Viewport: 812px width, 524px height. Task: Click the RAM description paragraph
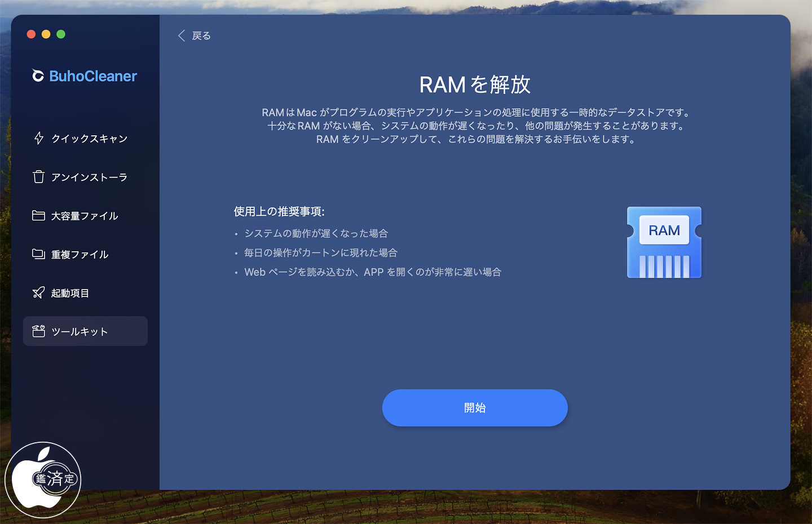click(x=475, y=126)
